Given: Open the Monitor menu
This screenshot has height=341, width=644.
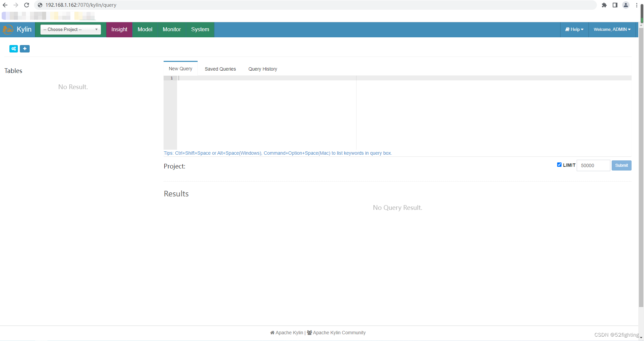Looking at the screenshot, I should click(172, 30).
